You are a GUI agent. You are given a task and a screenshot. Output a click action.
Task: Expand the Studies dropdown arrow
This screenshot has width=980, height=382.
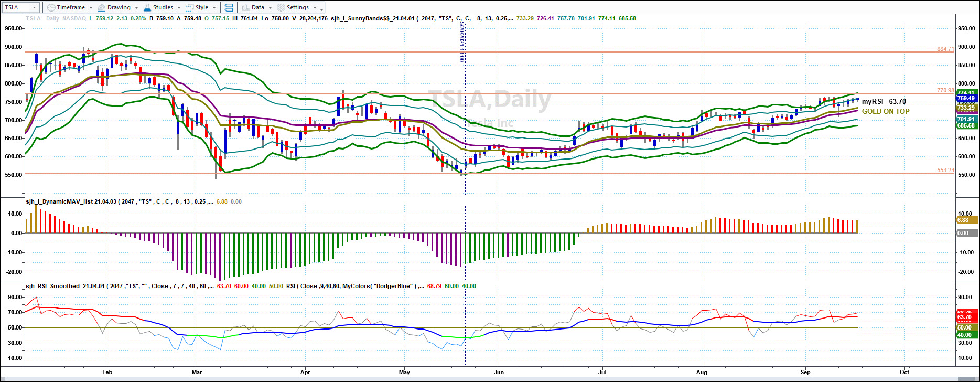pos(179,8)
